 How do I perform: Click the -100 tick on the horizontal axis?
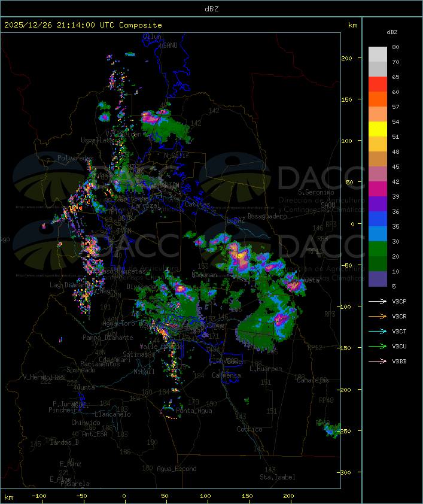coord(39,496)
